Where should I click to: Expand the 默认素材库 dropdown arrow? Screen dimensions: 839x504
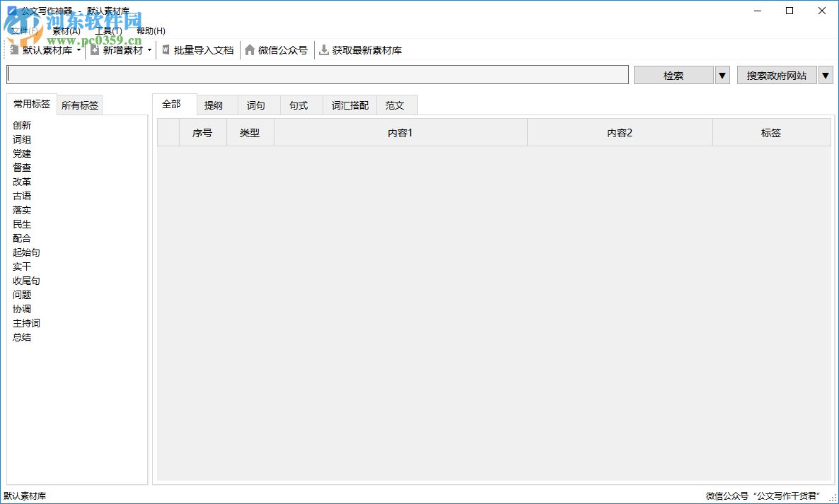coord(79,50)
